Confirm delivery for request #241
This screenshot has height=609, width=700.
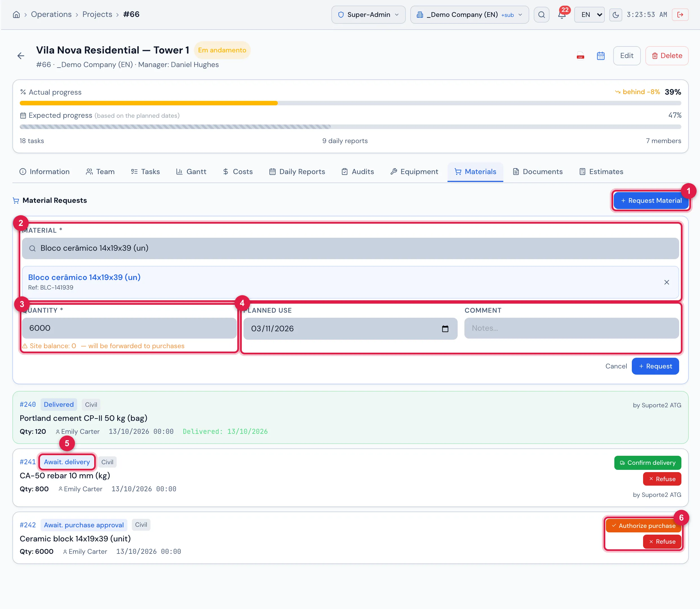(x=647, y=463)
